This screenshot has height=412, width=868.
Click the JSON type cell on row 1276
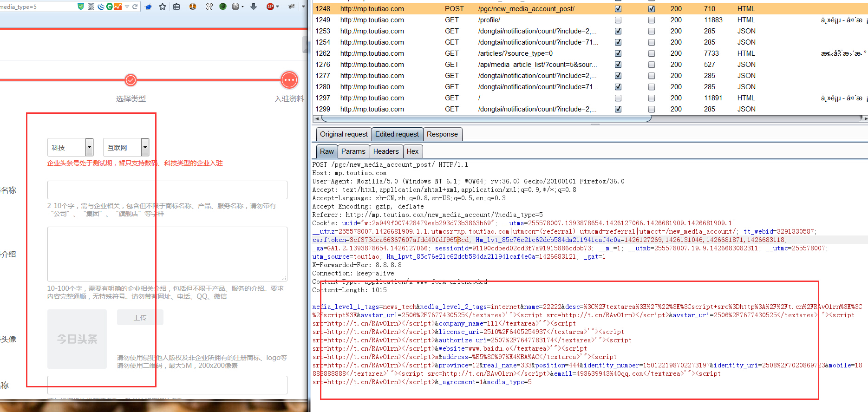[x=746, y=65]
